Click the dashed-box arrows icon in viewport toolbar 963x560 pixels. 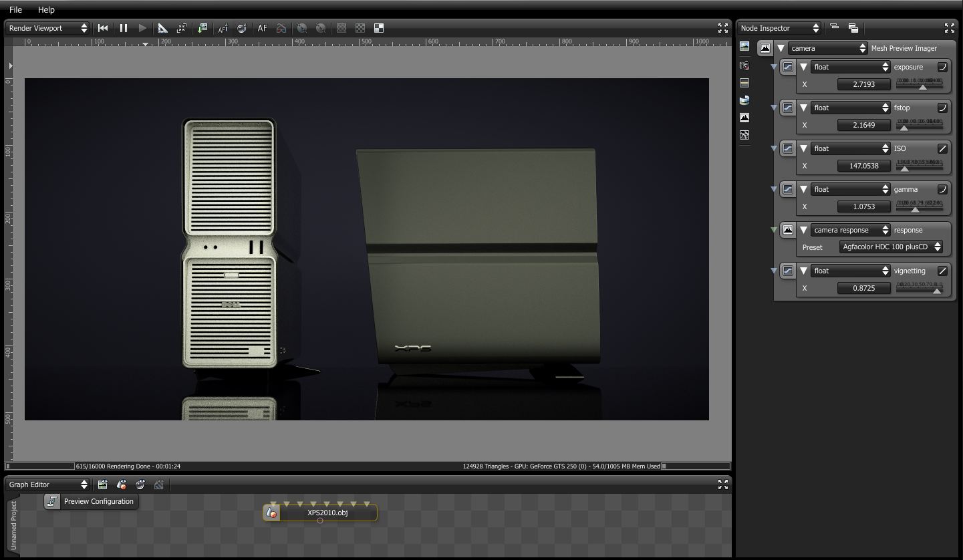(x=181, y=28)
